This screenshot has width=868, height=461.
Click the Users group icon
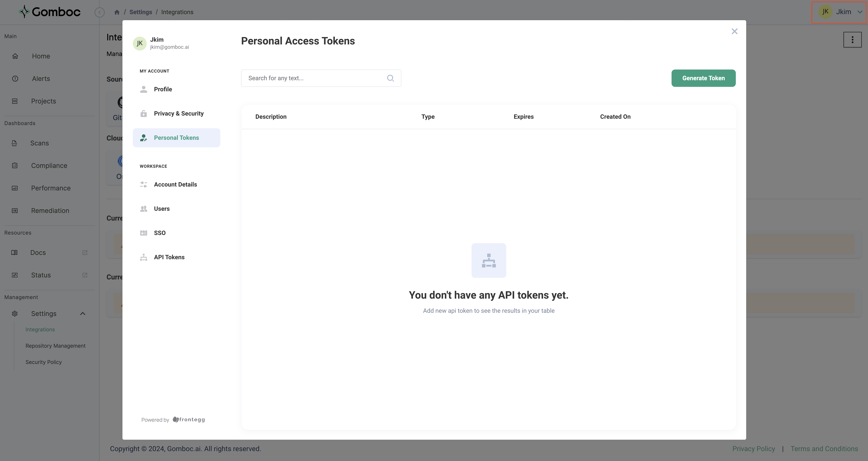pyautogui.click(x=144, y=209)
